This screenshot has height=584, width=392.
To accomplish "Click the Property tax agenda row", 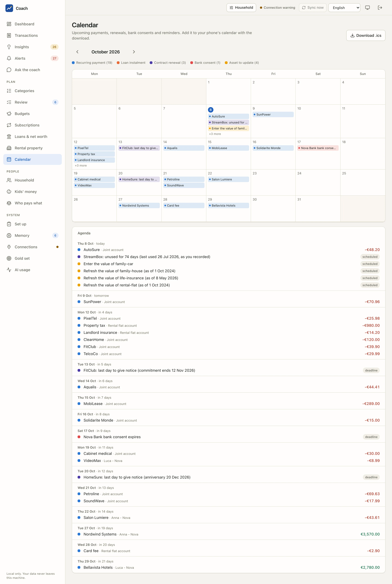I will (229, 326).
